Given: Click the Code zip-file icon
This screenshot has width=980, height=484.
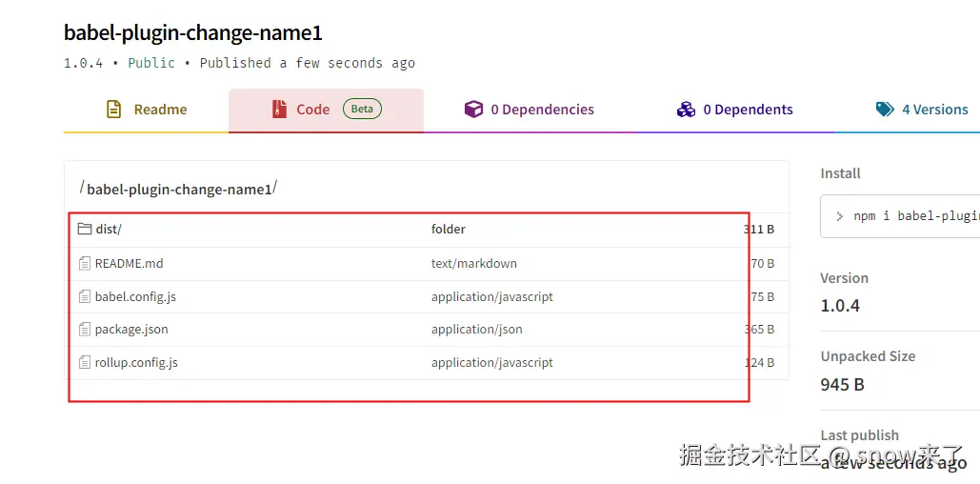Looking at the screenshot, I should pyautogui.click(x=279, y=110).
